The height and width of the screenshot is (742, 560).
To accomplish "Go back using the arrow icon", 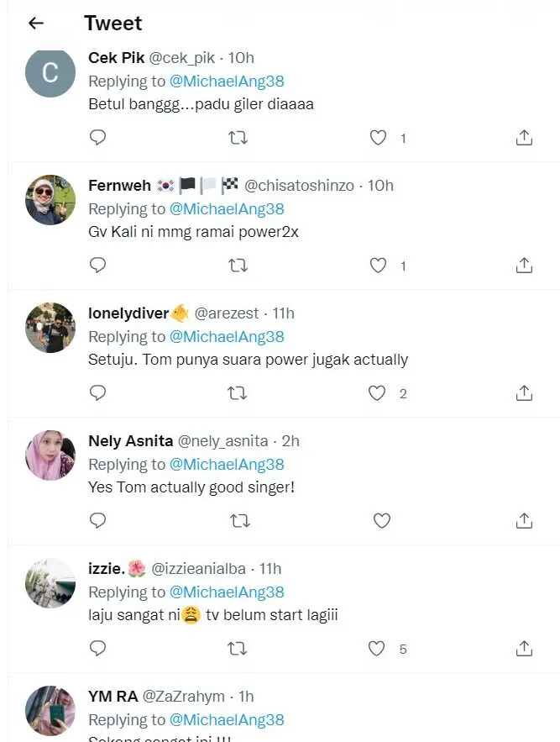I will click(35, 24).
